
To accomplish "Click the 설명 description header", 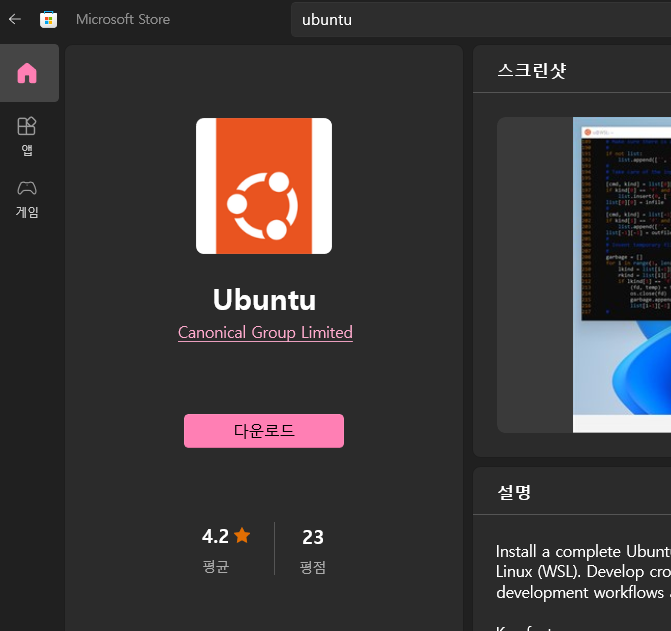I will [x=514, y=492].
